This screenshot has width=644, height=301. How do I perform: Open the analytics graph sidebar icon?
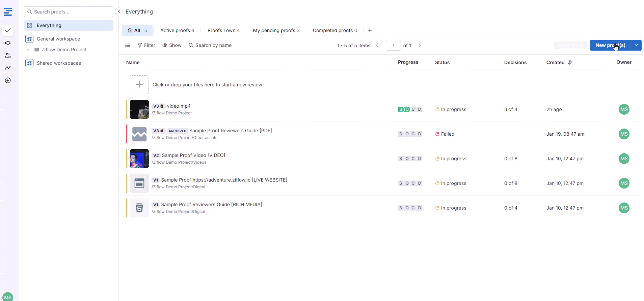click(x=8, y=68)
